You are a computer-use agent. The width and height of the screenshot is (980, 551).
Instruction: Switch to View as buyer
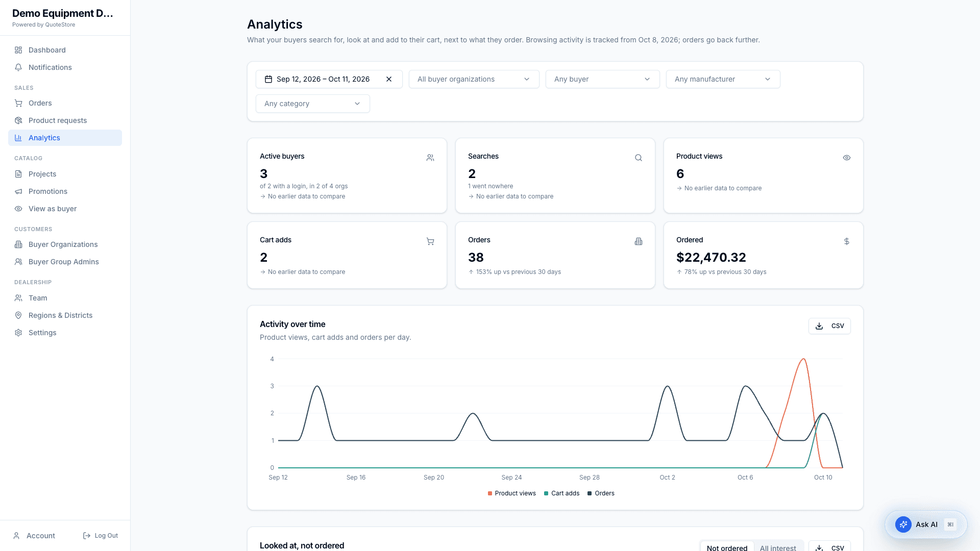point(65,209)
